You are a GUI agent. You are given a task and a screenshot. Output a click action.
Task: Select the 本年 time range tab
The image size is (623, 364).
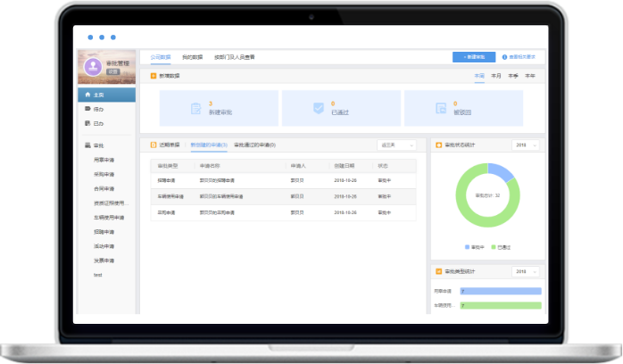point(530,76)
